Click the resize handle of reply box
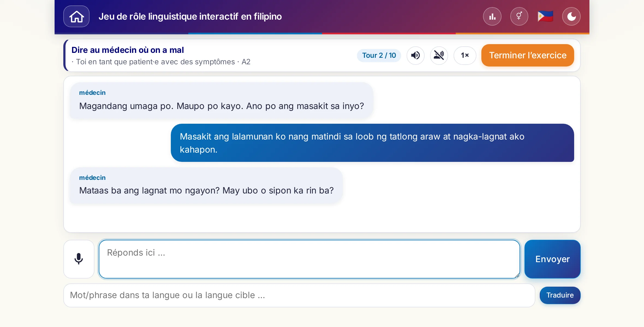Image resolution: width=644 pixels, height=327 pixels. pos(517,275)
